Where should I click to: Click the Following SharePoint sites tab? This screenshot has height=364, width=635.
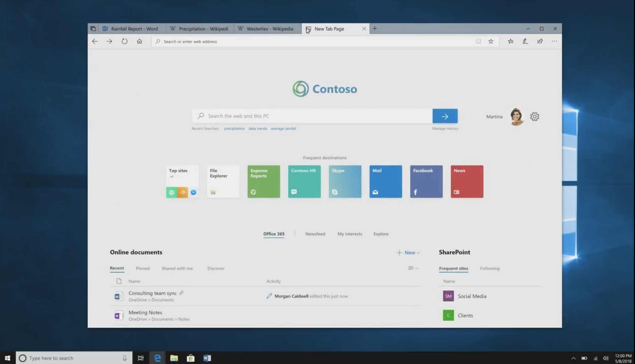[x=489, y=268]
